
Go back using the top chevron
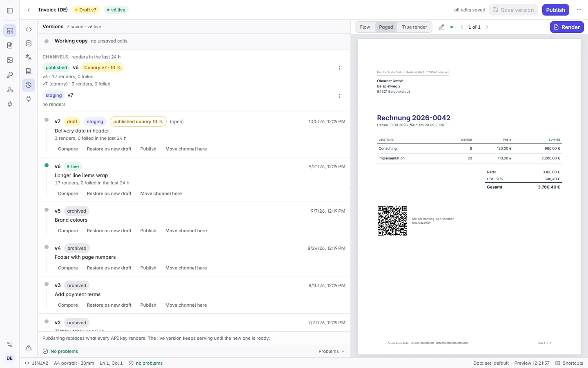point(29,10)
